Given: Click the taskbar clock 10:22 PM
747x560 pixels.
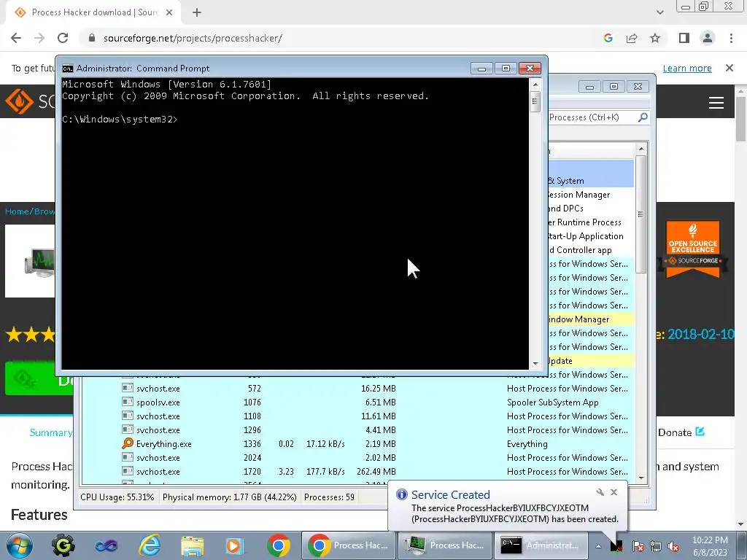Looking at the screenshot, I should [x=710, y=546].
